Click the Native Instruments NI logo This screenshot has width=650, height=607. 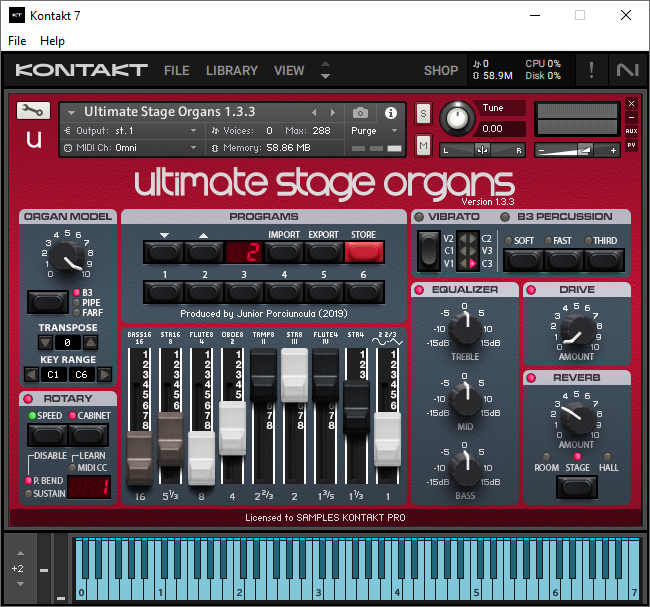pyautogui.click(x=627, y=70)
